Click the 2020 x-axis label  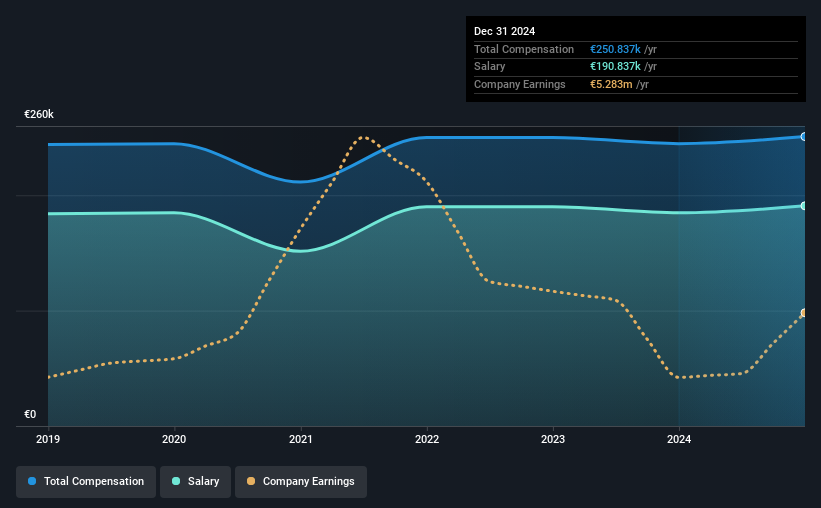pos(174,439)
